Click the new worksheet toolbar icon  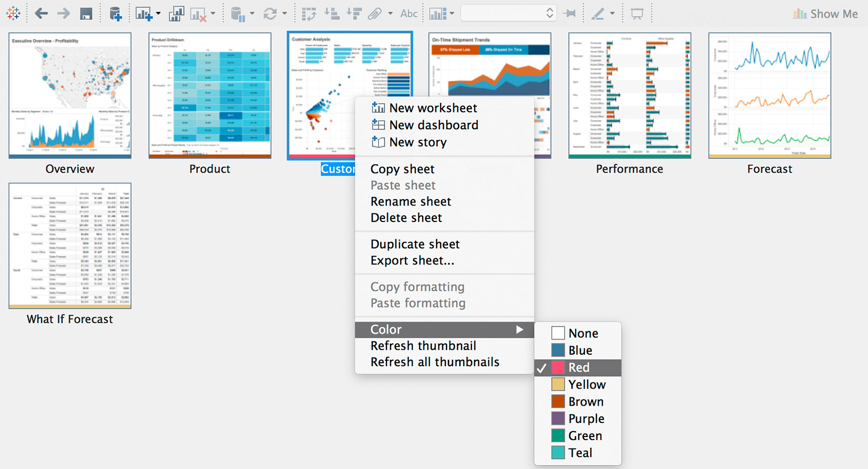point(143,13)
